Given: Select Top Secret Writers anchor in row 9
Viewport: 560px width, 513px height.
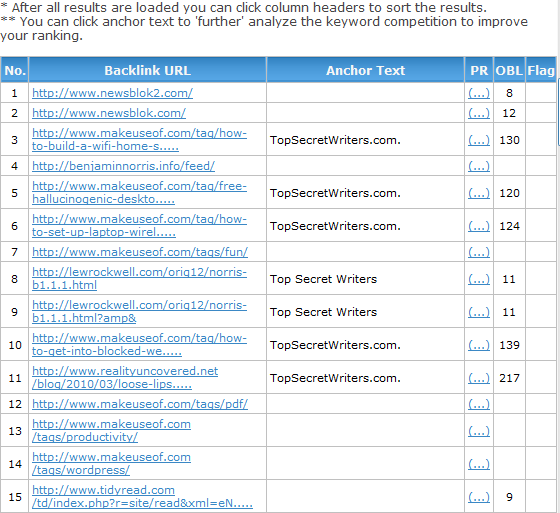Looking at the screenshot, I should (x=323, y=312).
